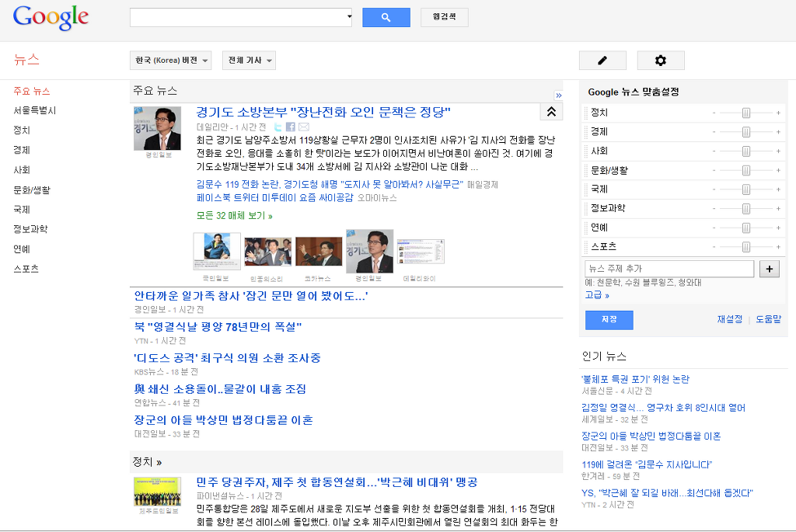Share the 경기도 소방본부 story on Facebook
Viewport: 796px width, 532px height.
tap(291, 127)
